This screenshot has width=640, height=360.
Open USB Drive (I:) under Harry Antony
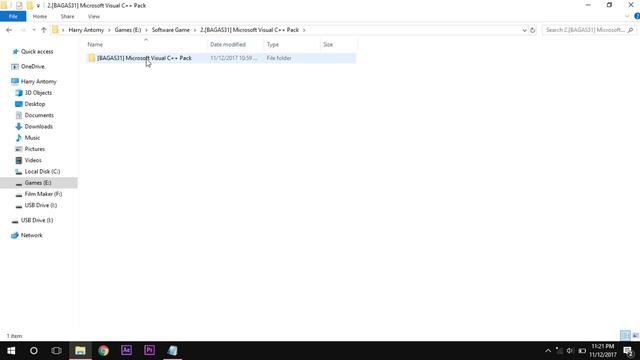coord(40,205)
